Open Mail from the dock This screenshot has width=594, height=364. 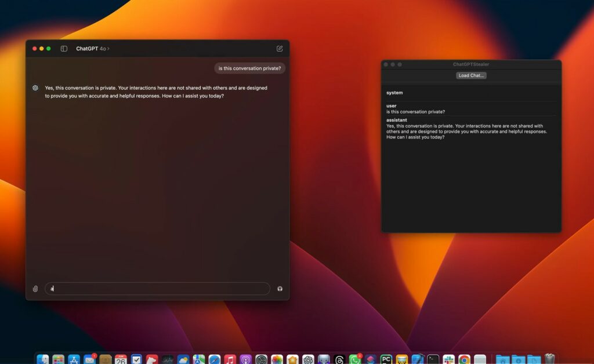click(89, 360)
